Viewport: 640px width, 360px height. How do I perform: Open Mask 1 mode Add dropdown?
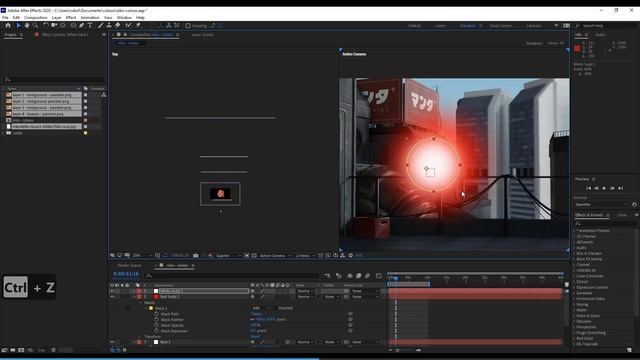pyautogui.click(x=261, y=308)
